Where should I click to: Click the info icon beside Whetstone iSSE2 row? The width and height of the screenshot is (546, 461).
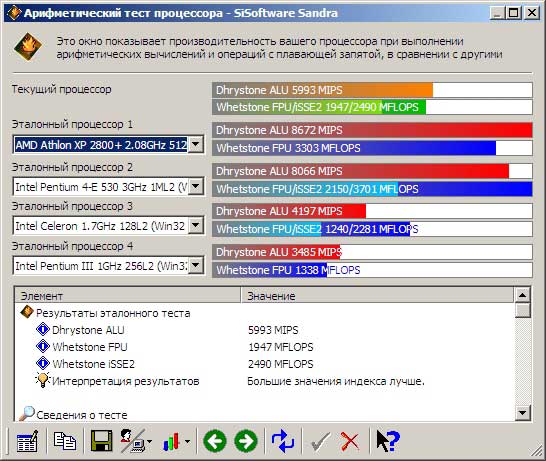[x=43, y=363]
